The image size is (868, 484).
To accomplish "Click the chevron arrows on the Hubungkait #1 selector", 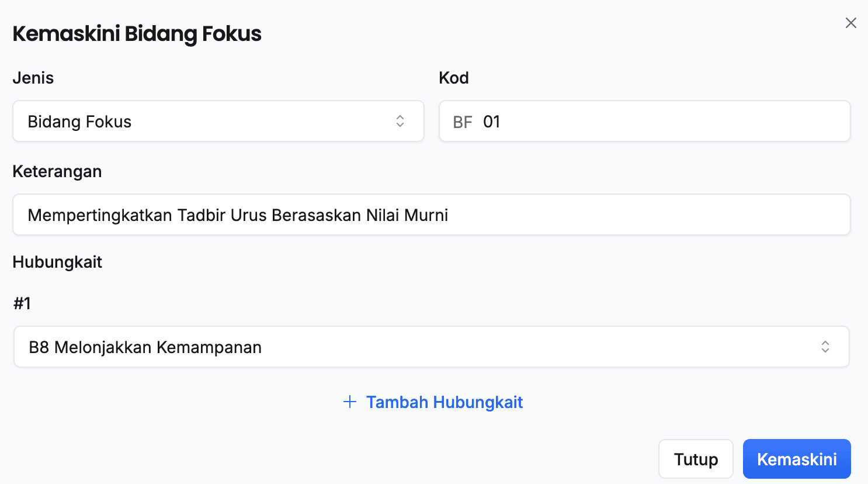I will tap(825, 347).
